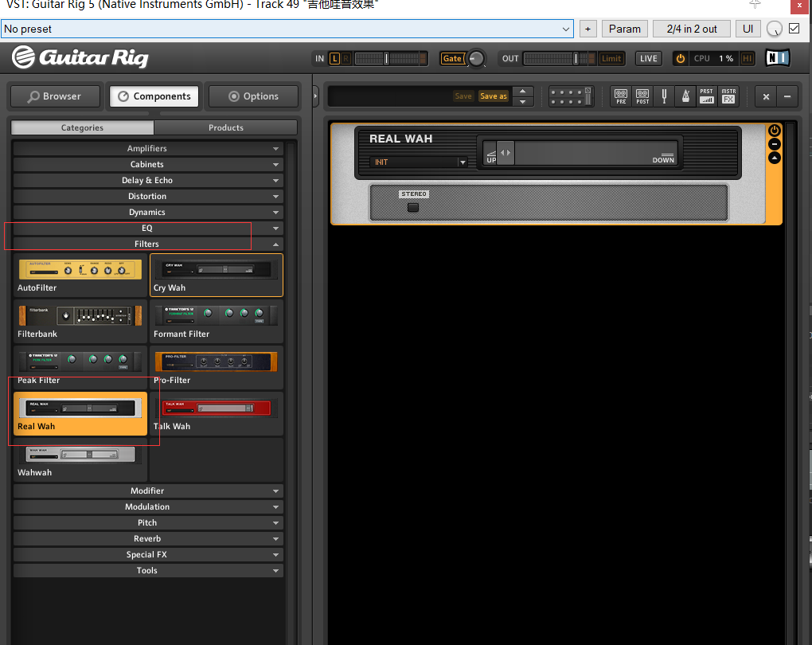Select the Wahwah component
This screenshot has height=645, width=812.
[80, 460]
